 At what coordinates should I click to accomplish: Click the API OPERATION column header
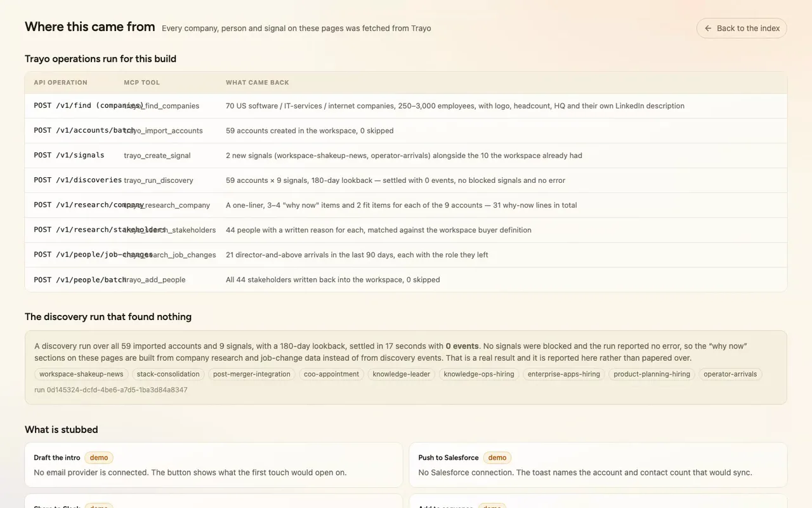coord(61,83)
